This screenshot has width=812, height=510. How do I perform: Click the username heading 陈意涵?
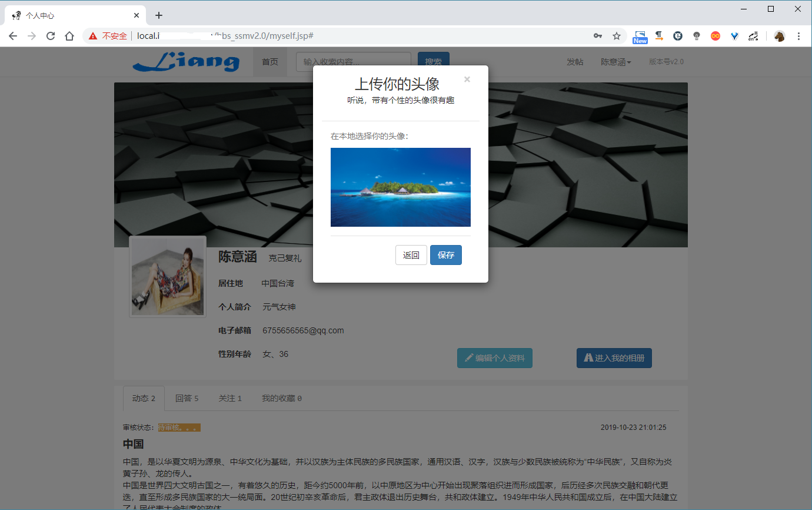(238, 257)
